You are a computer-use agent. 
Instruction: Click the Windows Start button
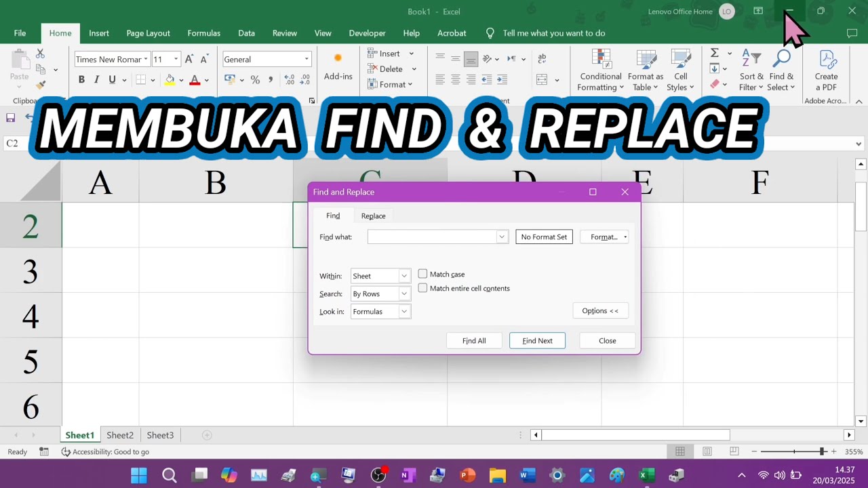139,475
